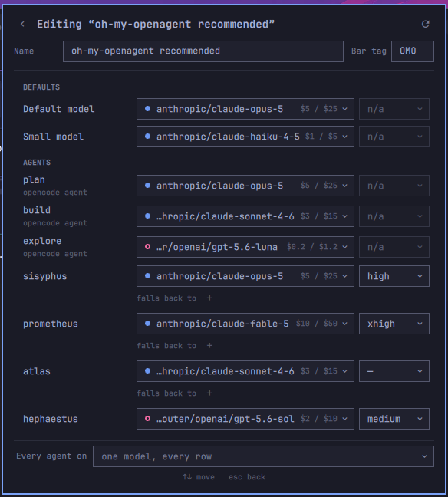The image size is (448, 497).
Task: Select the atlas row label
Action: pyautogui.click(x=37, y=371)
